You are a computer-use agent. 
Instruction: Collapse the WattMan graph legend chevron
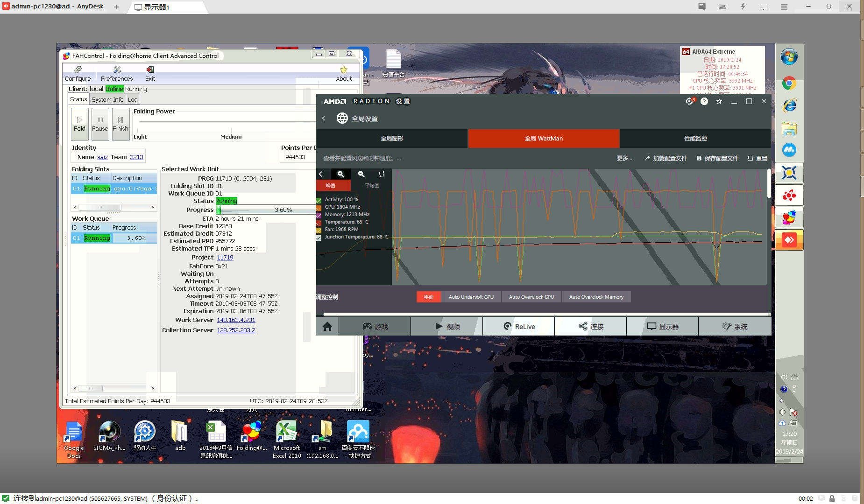pyautogui.click(x=321, y=174)
